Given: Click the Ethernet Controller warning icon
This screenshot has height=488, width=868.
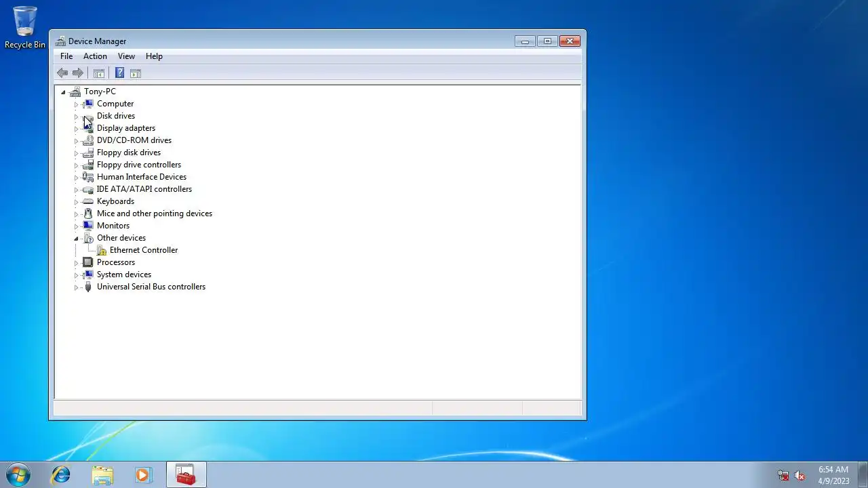Looking at the screenshot, I should [x=101, y=250].
